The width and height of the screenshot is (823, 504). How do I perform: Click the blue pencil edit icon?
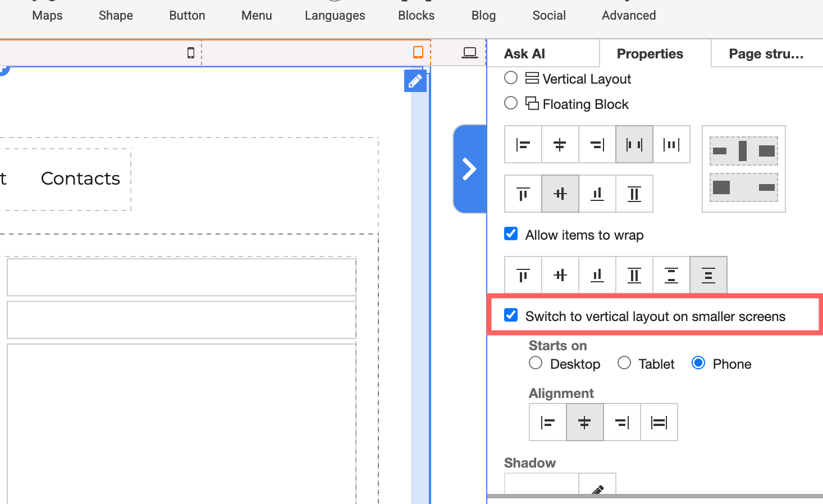[x=415, y=81]
